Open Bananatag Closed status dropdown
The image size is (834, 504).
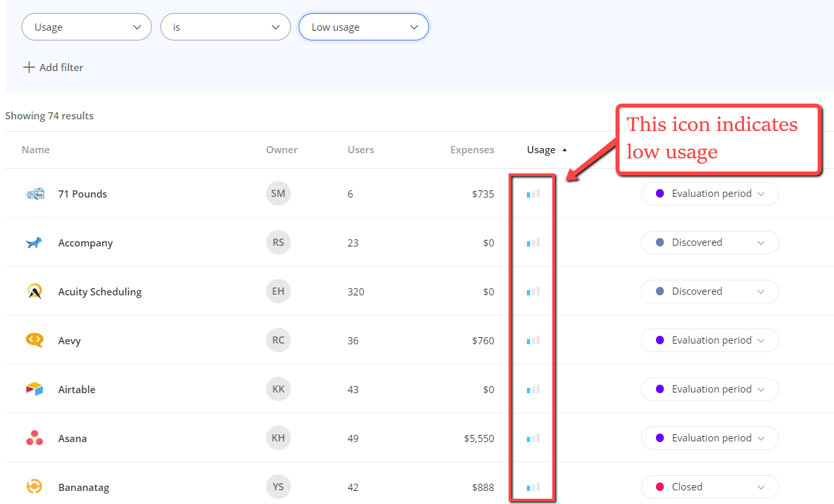pyautogui.click(x=710, y=487)
